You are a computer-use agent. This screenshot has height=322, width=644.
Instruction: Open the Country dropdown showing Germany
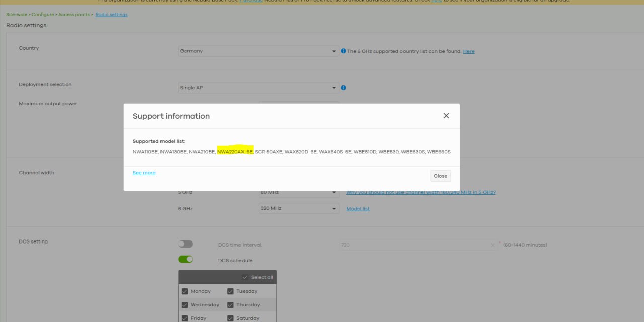259,51
